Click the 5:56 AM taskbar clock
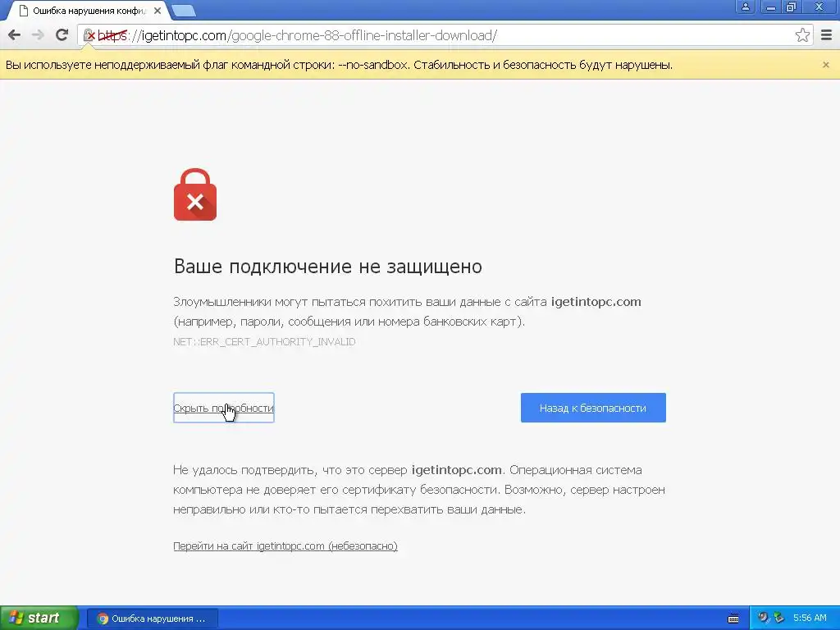Screen dimensions: 840x630 (810, 618)
